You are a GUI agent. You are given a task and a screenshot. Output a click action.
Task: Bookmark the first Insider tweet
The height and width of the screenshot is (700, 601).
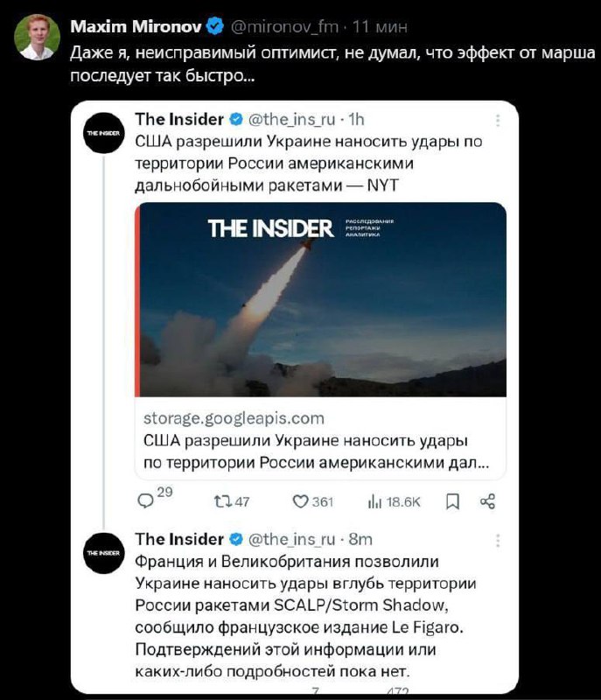coord(453,501)
